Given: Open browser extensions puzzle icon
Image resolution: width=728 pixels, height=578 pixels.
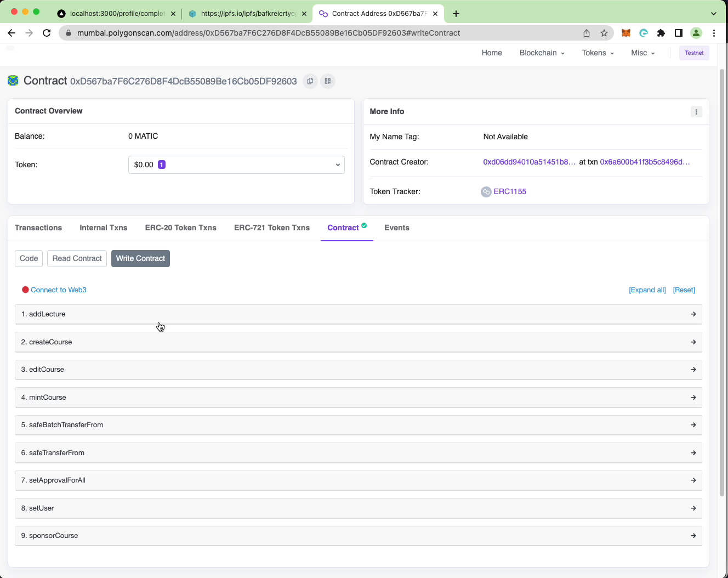Looking at the screenshot, I should pos(661,33).
